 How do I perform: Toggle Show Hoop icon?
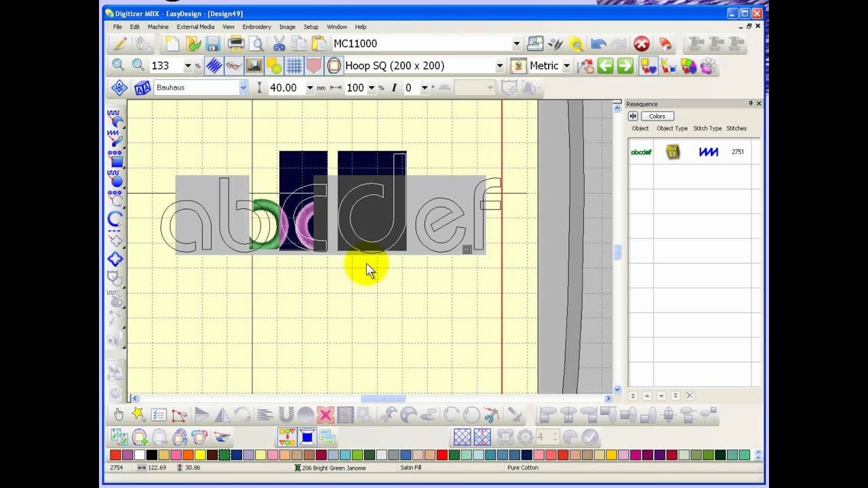[x=334, y=66]
